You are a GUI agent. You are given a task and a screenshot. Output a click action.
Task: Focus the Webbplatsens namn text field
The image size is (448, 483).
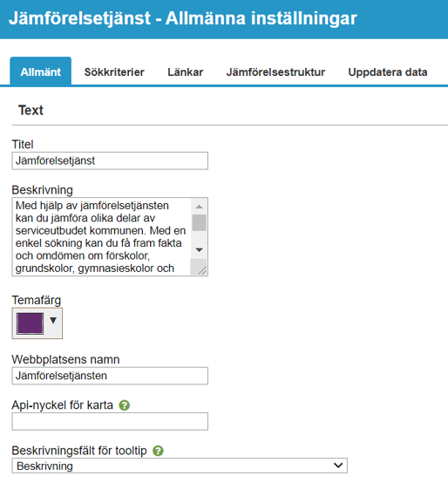tap(110, 376)
